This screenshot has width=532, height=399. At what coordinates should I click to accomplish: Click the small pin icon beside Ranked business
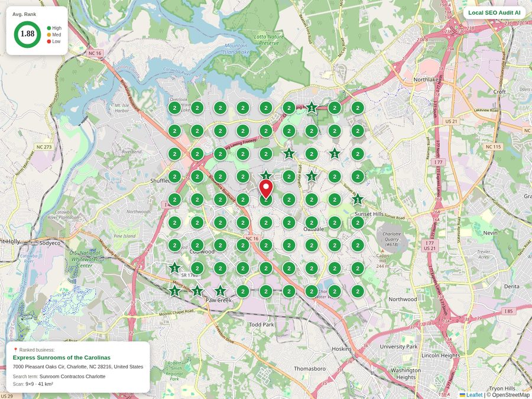[x=15, y=350]
